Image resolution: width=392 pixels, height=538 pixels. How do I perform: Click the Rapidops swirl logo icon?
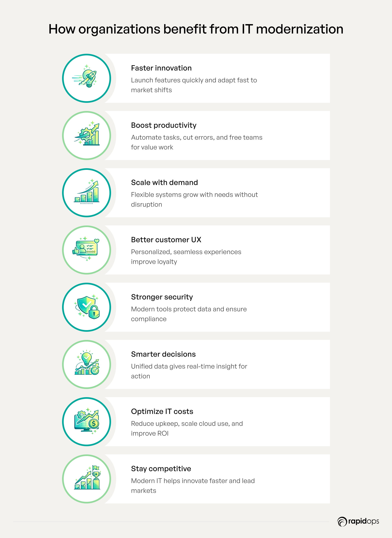[x=342, y=522]
